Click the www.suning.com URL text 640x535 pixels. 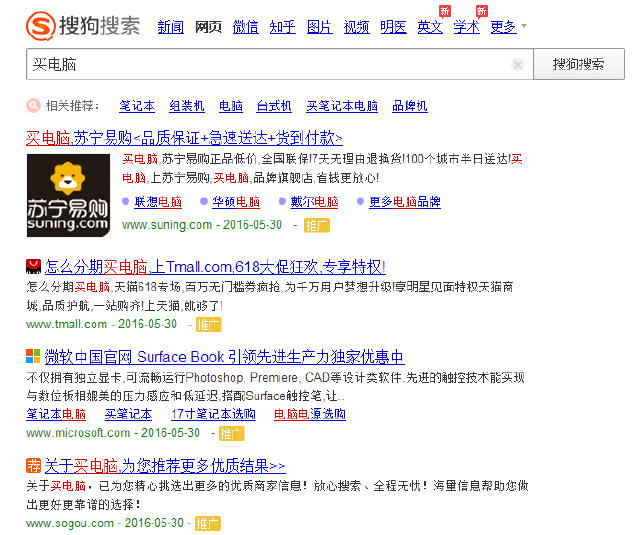[167, 225]
